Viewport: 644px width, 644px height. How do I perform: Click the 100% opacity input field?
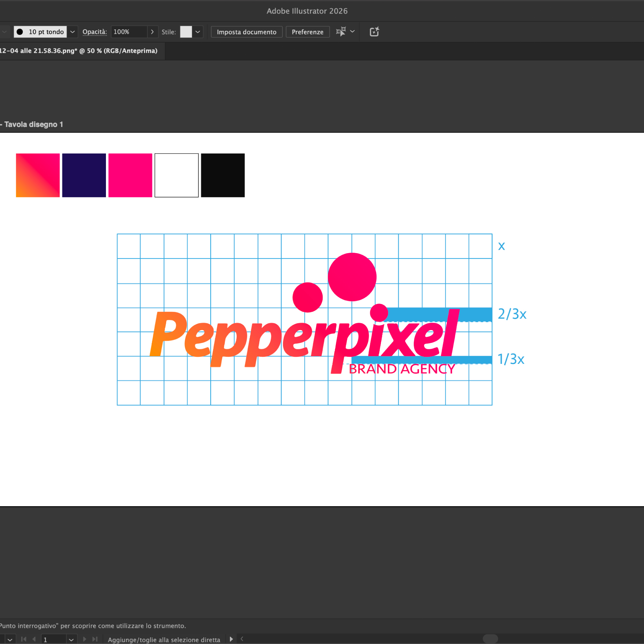coord(129,32)
